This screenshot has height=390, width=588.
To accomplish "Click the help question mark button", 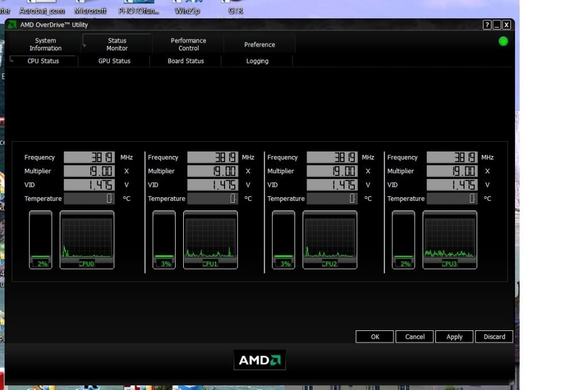I will pyautogui.click(x=487, y=25).
